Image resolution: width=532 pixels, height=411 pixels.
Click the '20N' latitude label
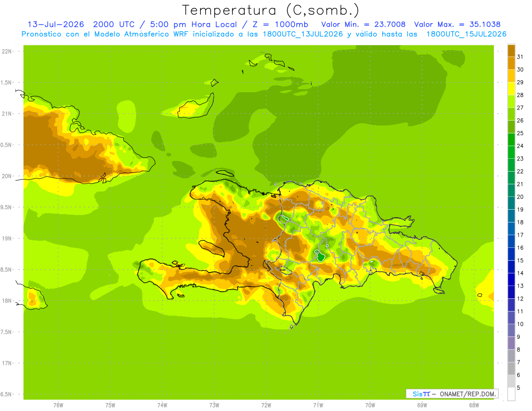tap(7, 176)
